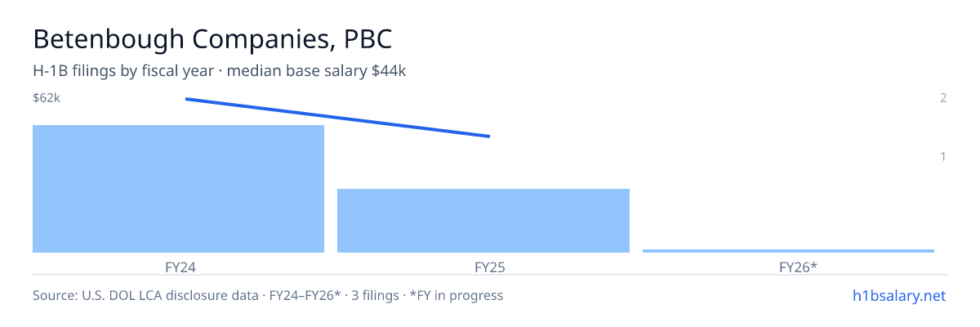Click the chart baseline axis

(490, 275)
